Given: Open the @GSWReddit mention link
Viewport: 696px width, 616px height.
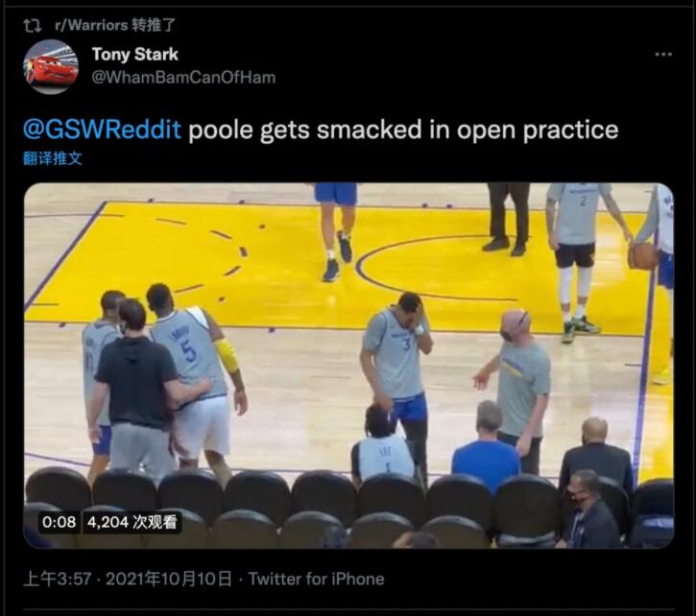Looking at the screenshot, I should [102, 130].
